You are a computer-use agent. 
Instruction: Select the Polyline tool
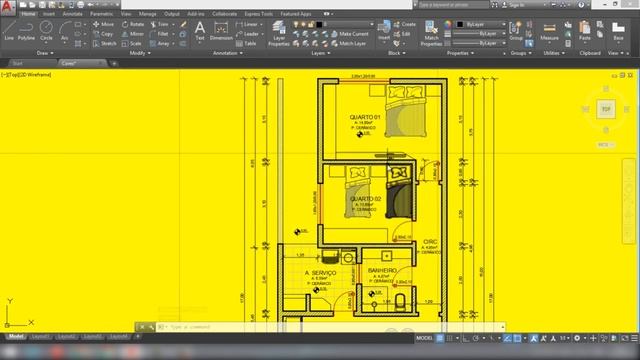click(26, 31)
